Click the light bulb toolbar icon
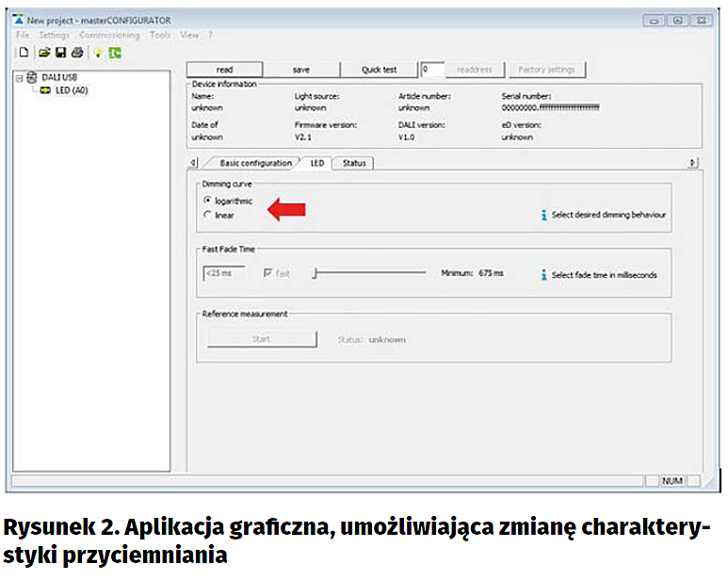Screen dimensions: 728x580 pos(97,53)
